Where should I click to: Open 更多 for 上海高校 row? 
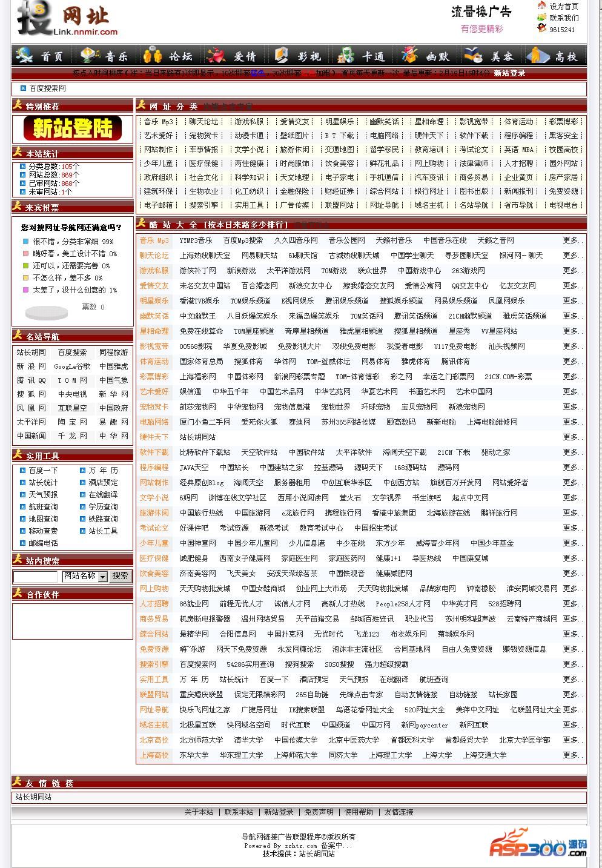click(574, 755)
